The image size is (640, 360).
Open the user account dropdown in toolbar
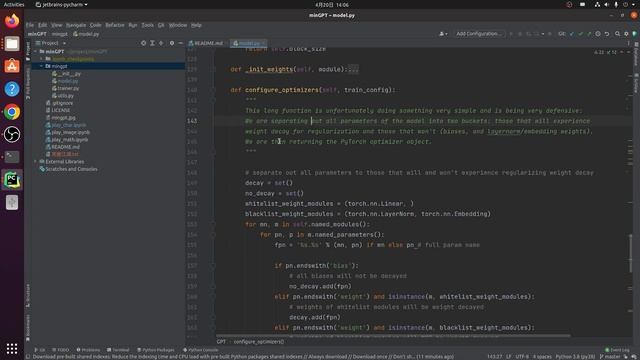[x=443, y=34]
